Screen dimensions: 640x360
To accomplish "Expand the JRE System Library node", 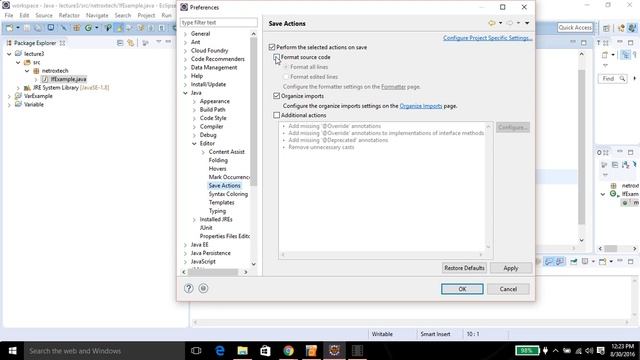I will click(x=18, y=88).
